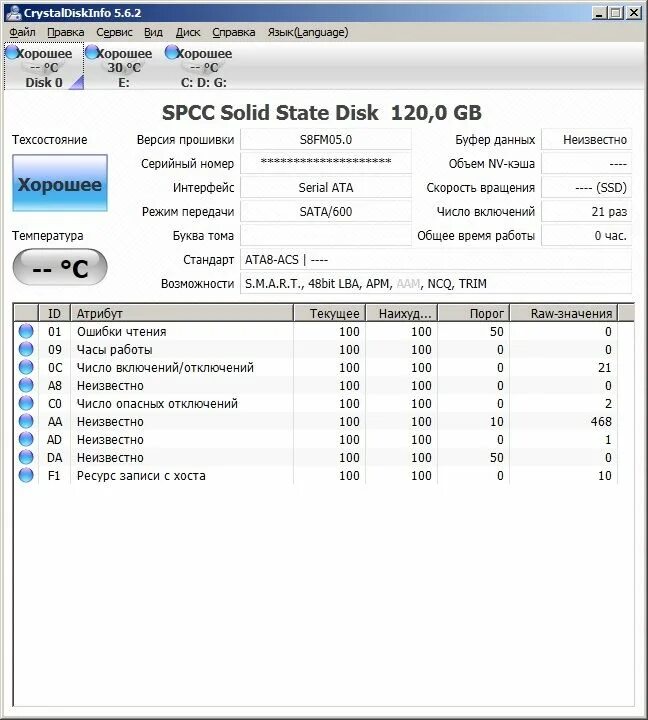The image size is (648, 720).
Task: Click the disk title SPCC Solid State Disk
Action: coord(270,112)
